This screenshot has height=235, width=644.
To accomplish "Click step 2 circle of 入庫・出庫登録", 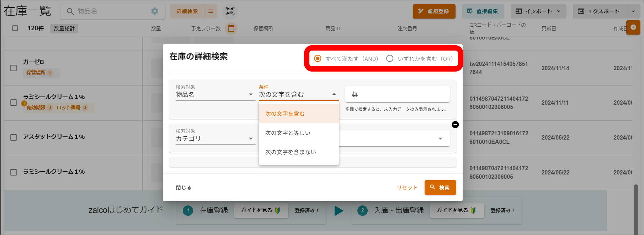I will [x=362, y=210].
